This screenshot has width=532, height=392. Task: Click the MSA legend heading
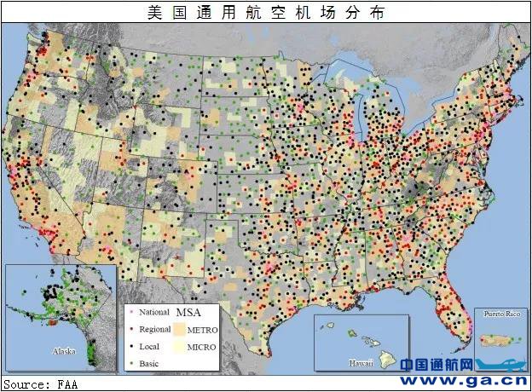189,310
